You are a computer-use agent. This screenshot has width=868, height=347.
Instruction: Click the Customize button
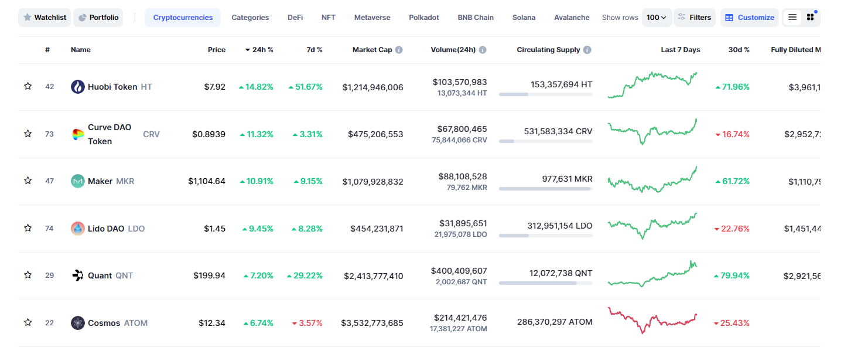[x=750, y=18]
